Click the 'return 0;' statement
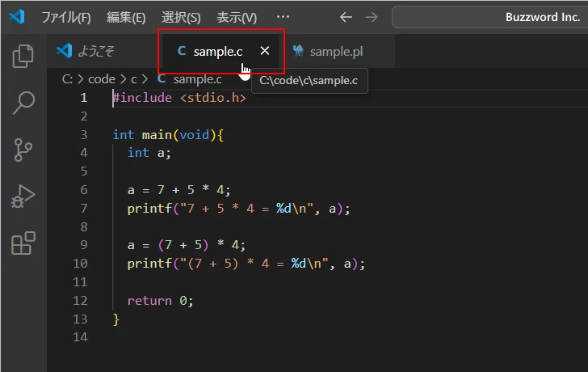Screen dimensions: 588x372 coord(160,300)
